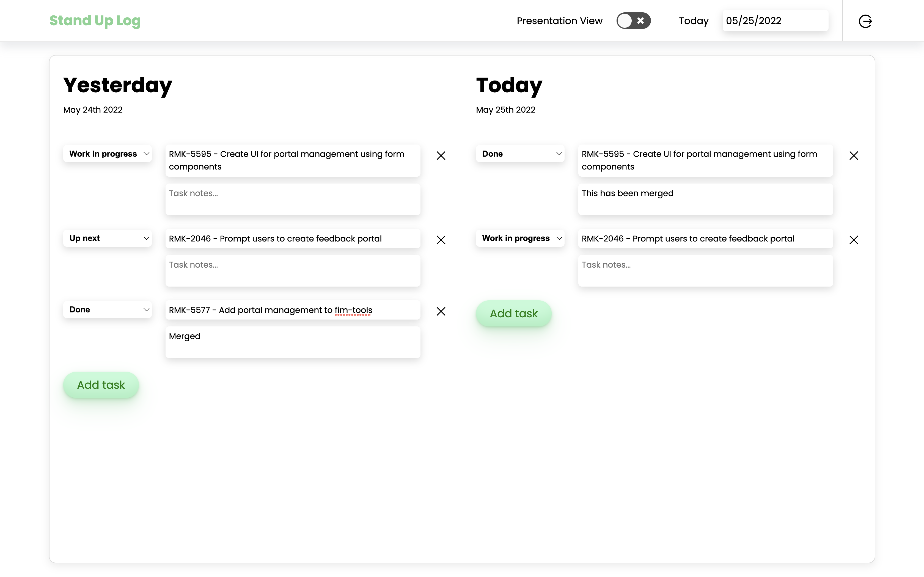Click yesterday's RMK-5595 empty task notes

(x=293, y=199)
